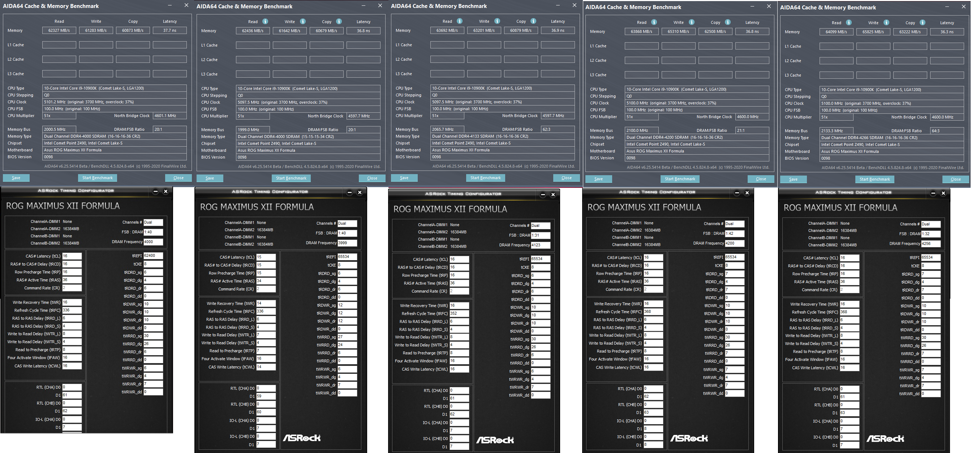Click FSB:DRAM field showing 1:42

tap(734, 233)
